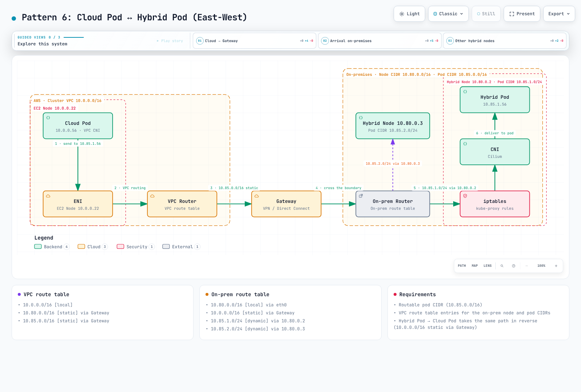Click the cloud icon on ENI node
The height and width of the screenshot is (392, 581).
(x=48, y=196)
